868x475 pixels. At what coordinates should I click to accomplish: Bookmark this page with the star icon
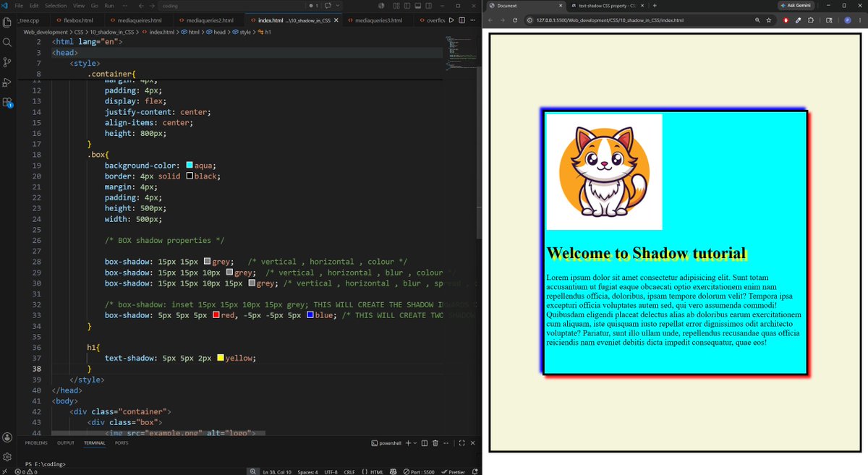click(x=770, y=20)
